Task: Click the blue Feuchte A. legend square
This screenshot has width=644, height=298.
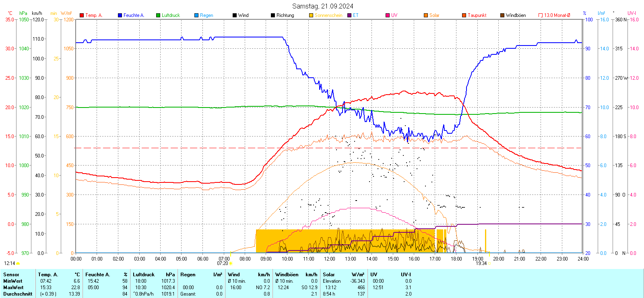Action: [120, 15]
